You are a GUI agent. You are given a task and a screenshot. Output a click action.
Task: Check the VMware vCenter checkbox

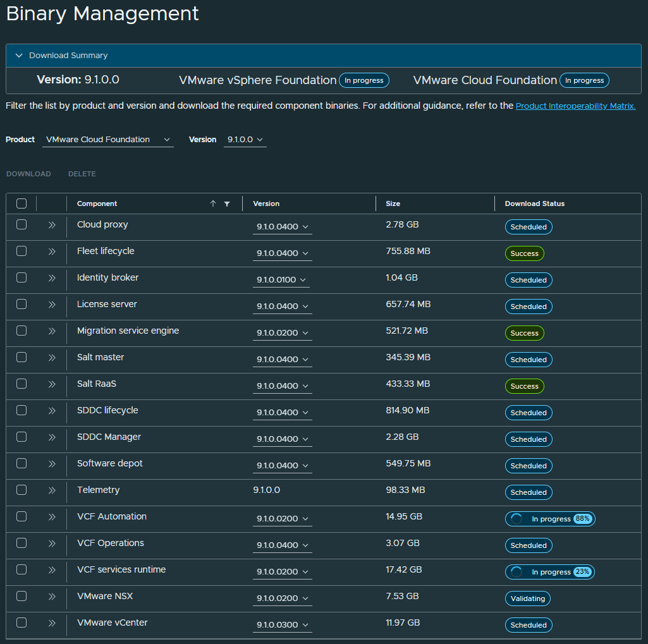(x=21, y=623)
